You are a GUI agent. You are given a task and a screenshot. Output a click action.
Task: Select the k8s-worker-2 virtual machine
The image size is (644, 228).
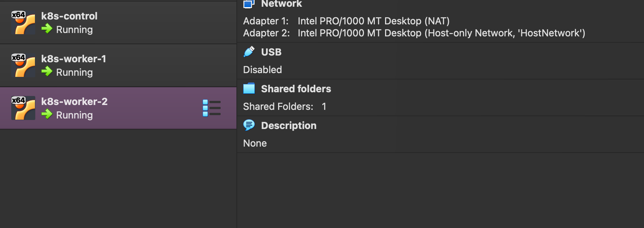point(118,108)
